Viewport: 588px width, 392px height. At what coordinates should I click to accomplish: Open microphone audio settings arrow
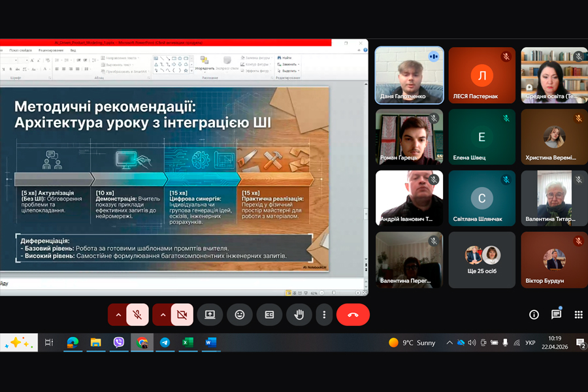118,315
